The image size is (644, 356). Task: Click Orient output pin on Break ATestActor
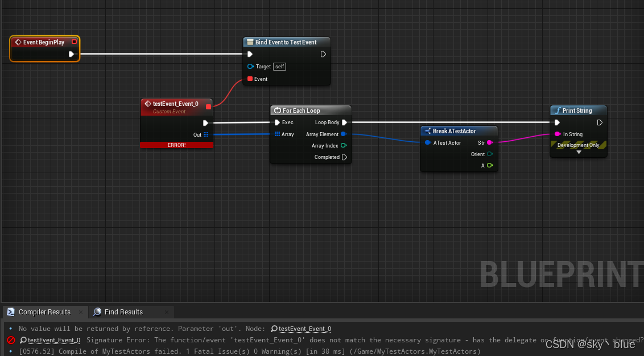pos(490,154)
